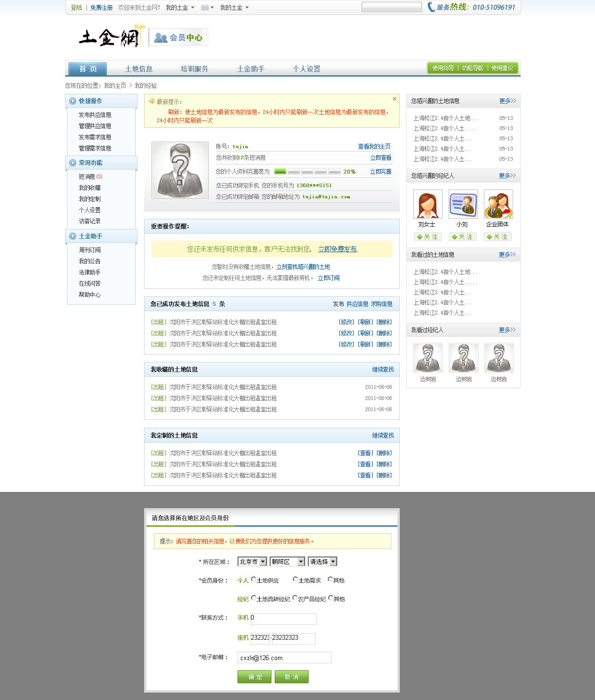Click 立即订阅 link

click(328, 278)
